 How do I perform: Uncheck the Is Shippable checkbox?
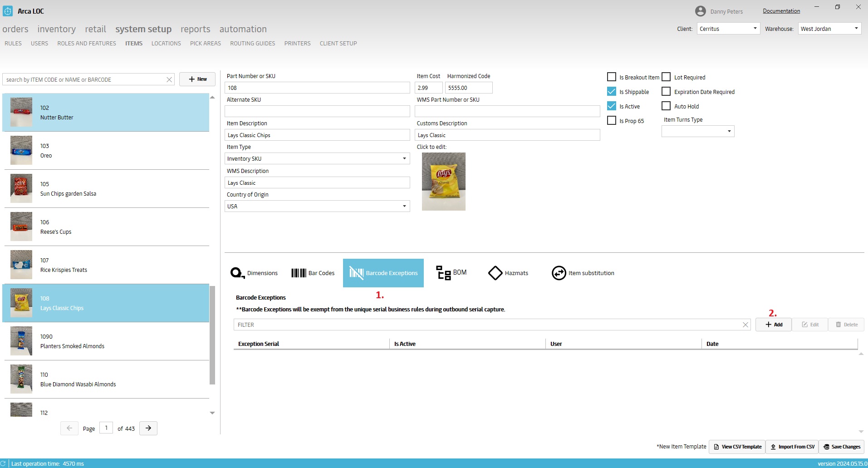pos(612,92)
